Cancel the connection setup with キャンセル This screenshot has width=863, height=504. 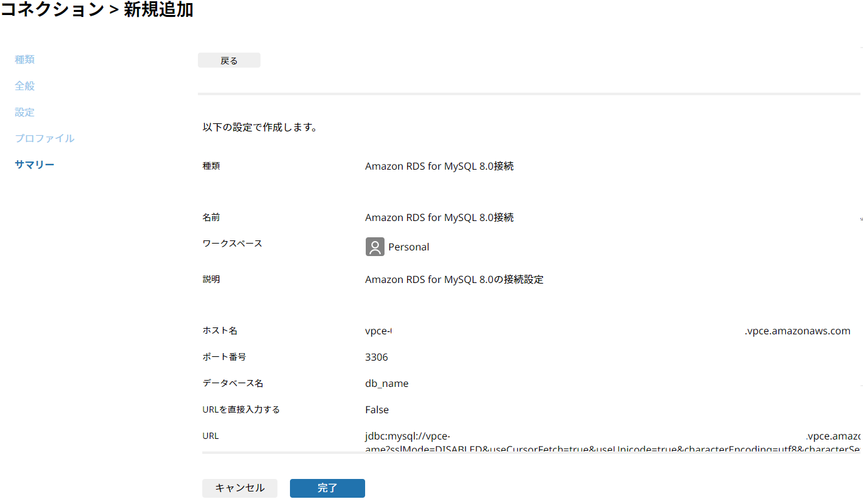tap(240, 488)
